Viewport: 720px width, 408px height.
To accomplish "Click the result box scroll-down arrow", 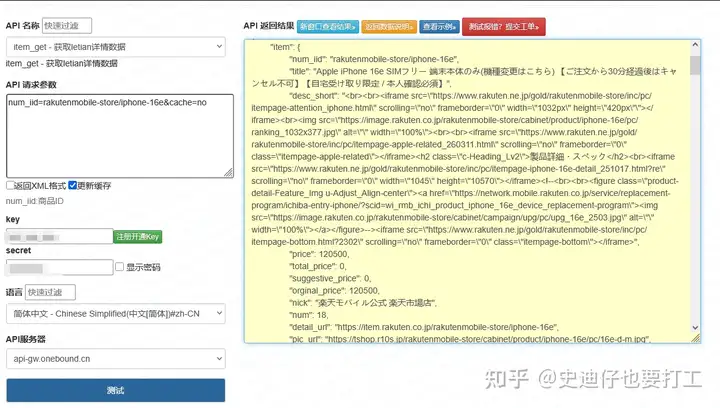I will click(x=695, y=328).
